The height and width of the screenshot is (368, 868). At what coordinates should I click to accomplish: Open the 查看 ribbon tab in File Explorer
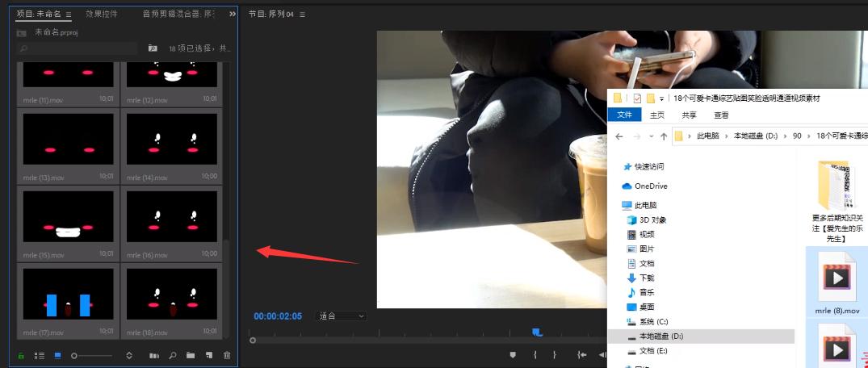pos(721,115)
